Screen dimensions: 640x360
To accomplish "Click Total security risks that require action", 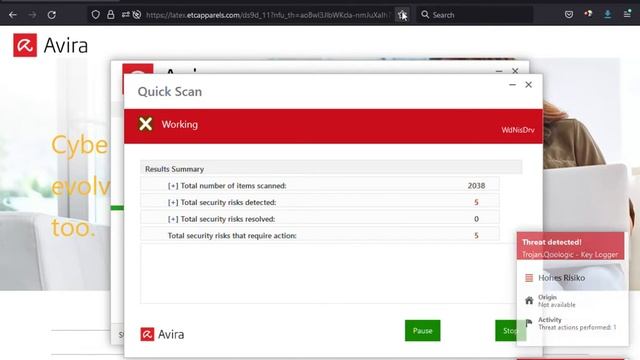I will click(232, 236).
